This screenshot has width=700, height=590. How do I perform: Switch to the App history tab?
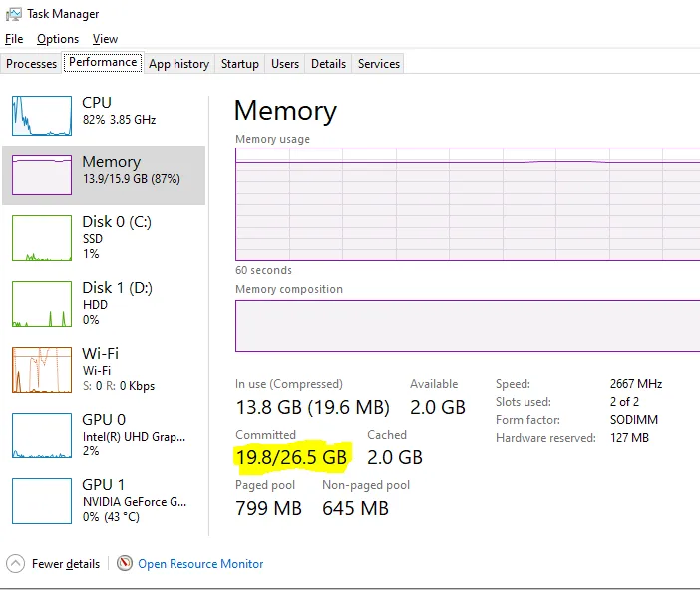(178, 64)
